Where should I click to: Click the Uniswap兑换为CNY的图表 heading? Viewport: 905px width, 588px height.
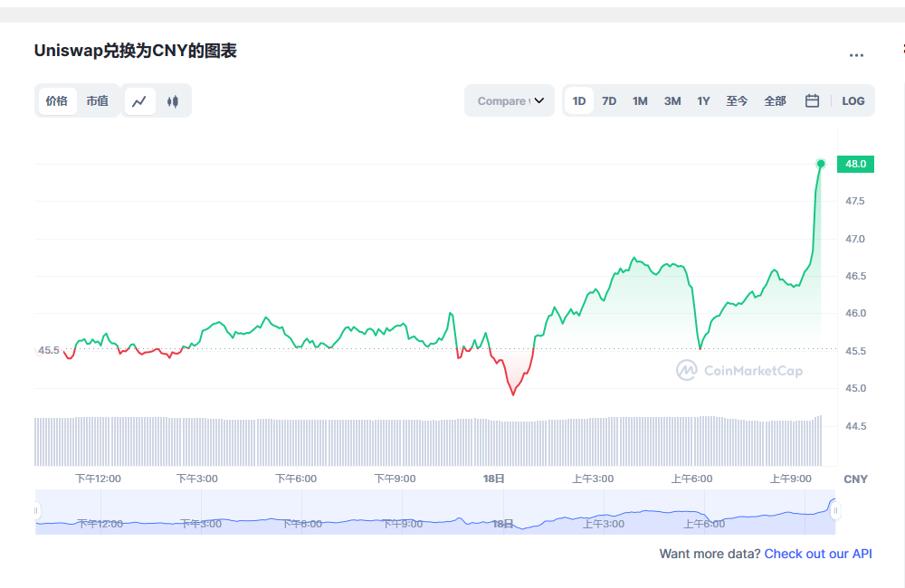coord(135,51)
